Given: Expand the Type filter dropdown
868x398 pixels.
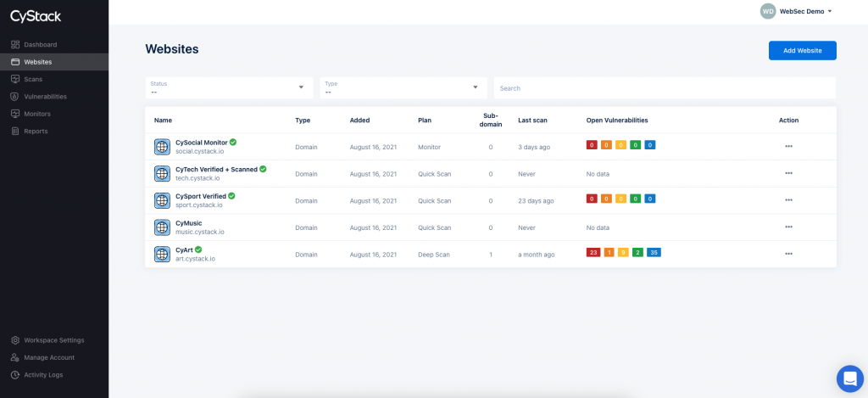Looking at the screenshot, I should coord(403,87).
